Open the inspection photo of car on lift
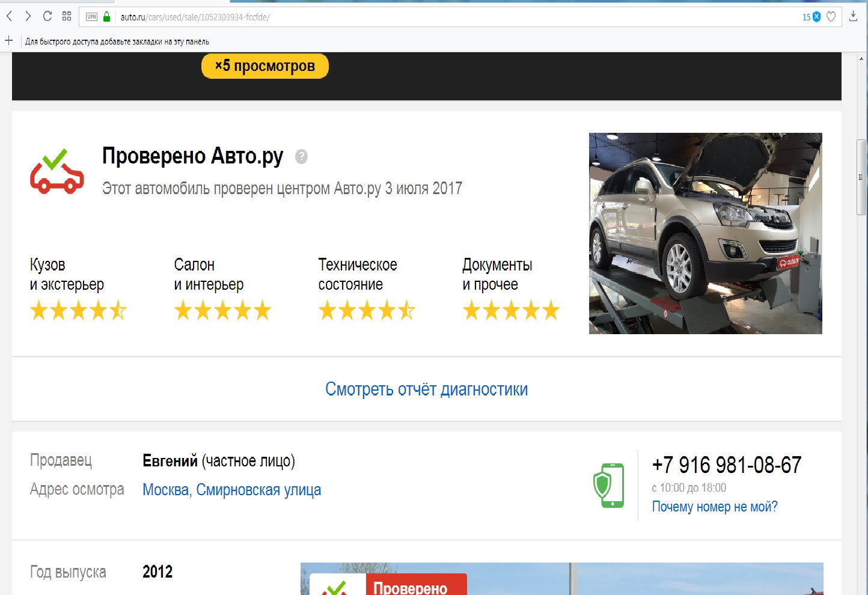 (x=706, y=233)
